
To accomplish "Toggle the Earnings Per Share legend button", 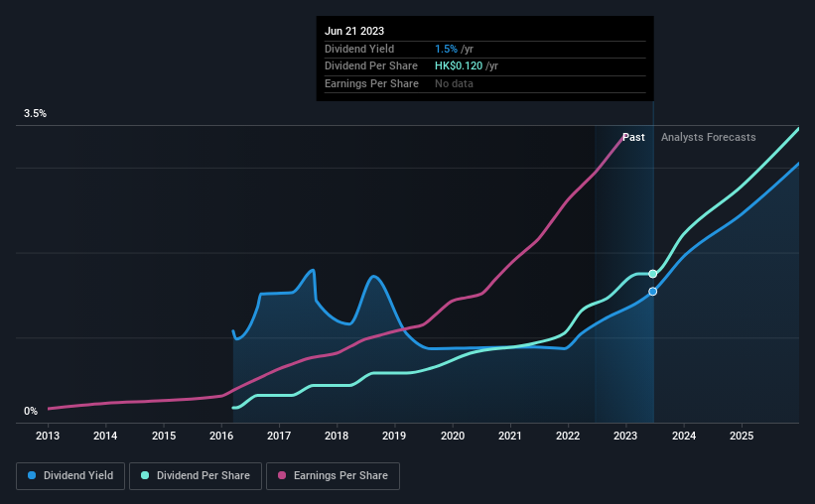I will [333, 476].
